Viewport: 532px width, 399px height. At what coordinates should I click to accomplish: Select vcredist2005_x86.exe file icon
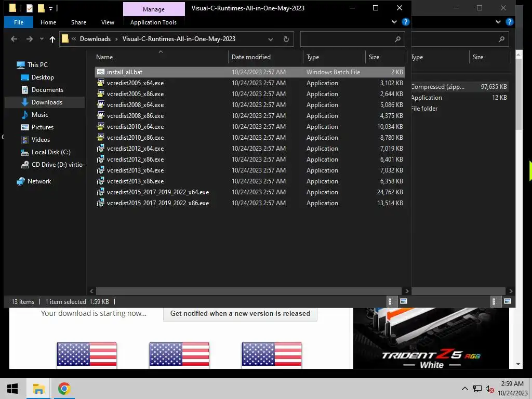pos(101,94)
